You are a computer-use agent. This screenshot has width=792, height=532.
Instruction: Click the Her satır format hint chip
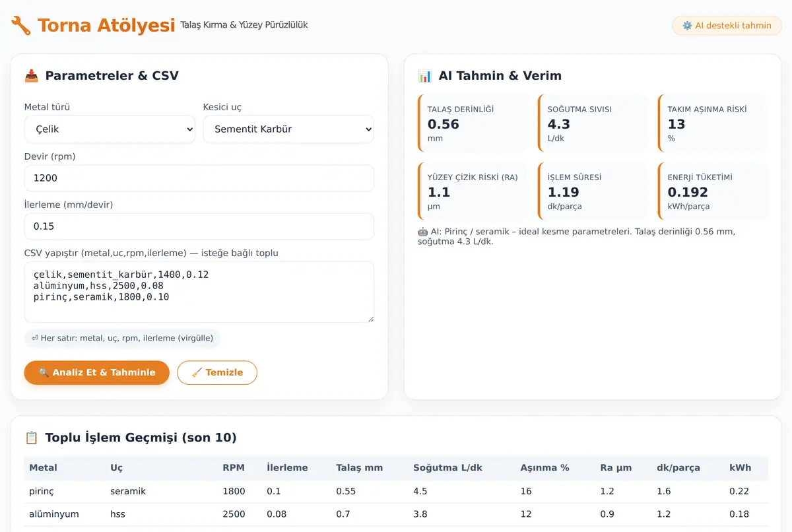pos(123,338)
